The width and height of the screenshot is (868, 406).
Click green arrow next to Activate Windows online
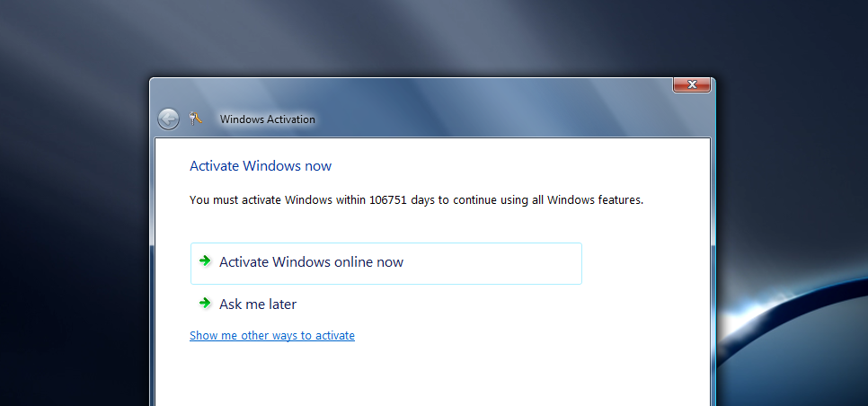205,260
